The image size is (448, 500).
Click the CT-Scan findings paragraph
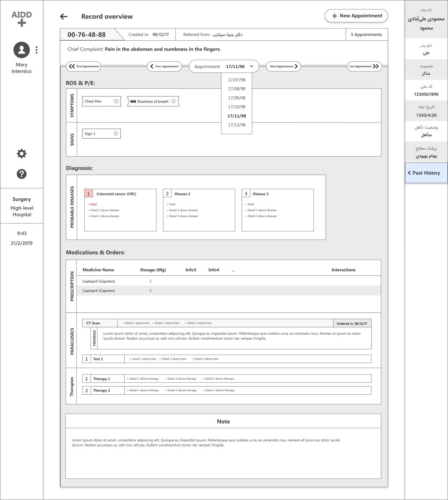point(232,336)
